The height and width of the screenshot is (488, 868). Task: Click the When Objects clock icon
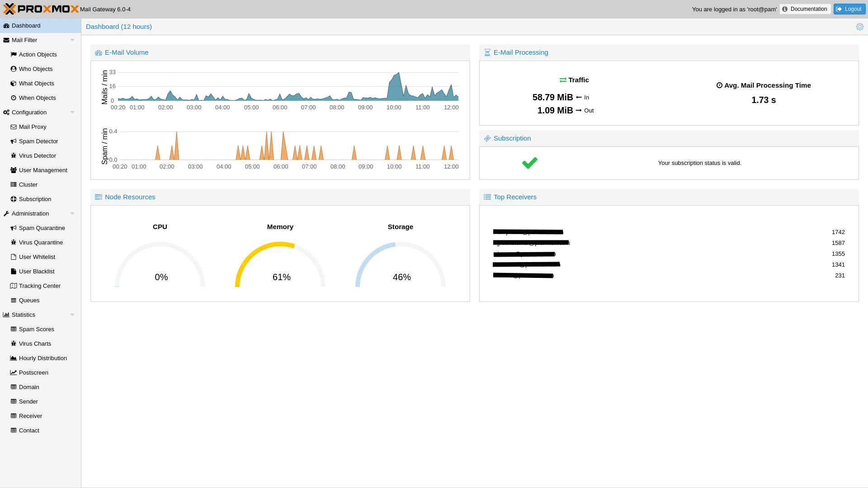[14, 98]
